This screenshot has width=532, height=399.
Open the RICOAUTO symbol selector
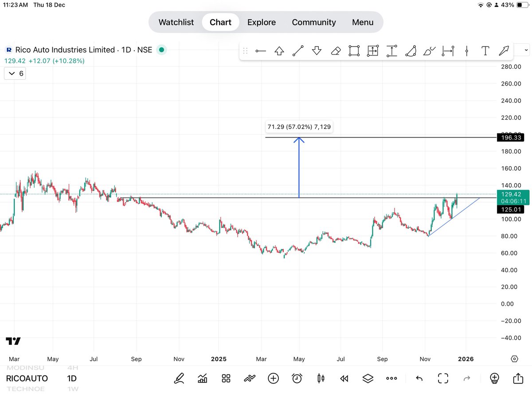click(x=27, y=379)
